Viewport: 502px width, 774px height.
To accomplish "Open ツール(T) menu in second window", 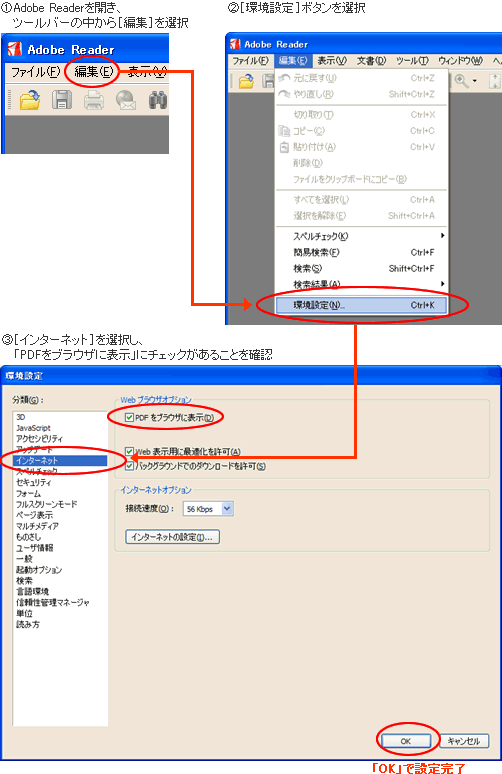I will [412, 61].
